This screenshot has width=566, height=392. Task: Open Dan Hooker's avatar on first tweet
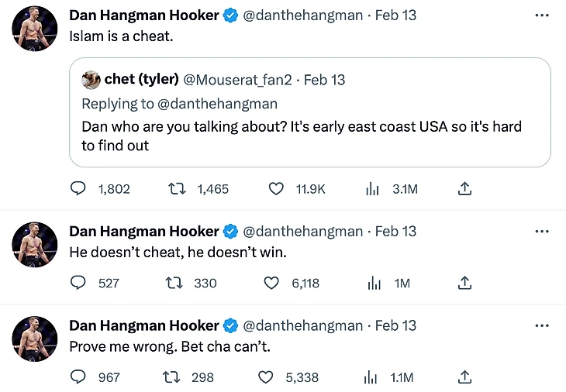[x=35, y=29]
